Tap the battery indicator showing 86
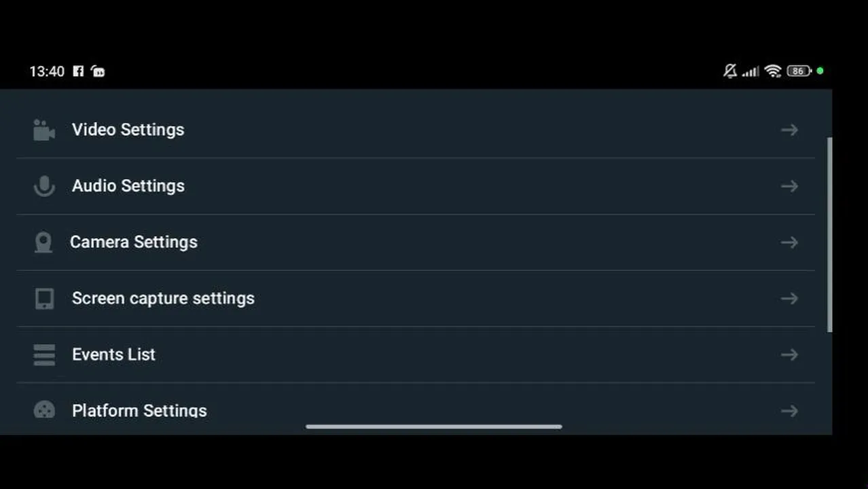This screenshot has width=868, height=489. tap(799, 71)
